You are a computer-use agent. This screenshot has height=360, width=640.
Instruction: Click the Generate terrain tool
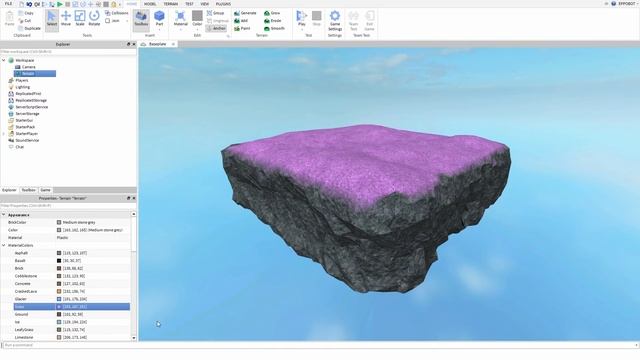245,13
